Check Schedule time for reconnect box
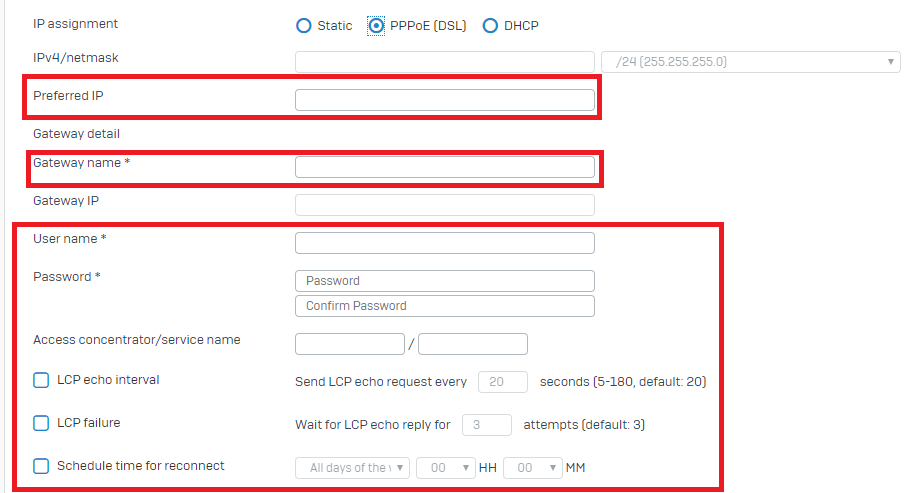Viewport: 907px width, 493px height. coord(41,466)
